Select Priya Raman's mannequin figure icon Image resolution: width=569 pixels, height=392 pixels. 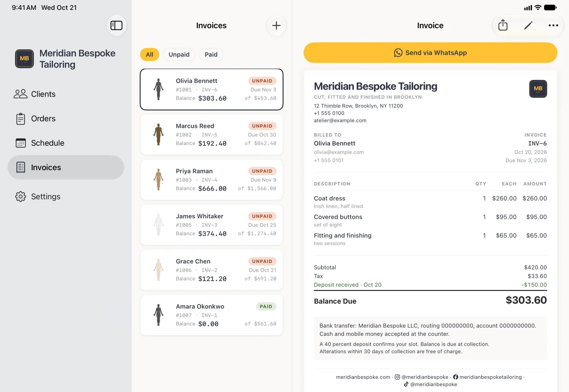[x=159, y=180]
